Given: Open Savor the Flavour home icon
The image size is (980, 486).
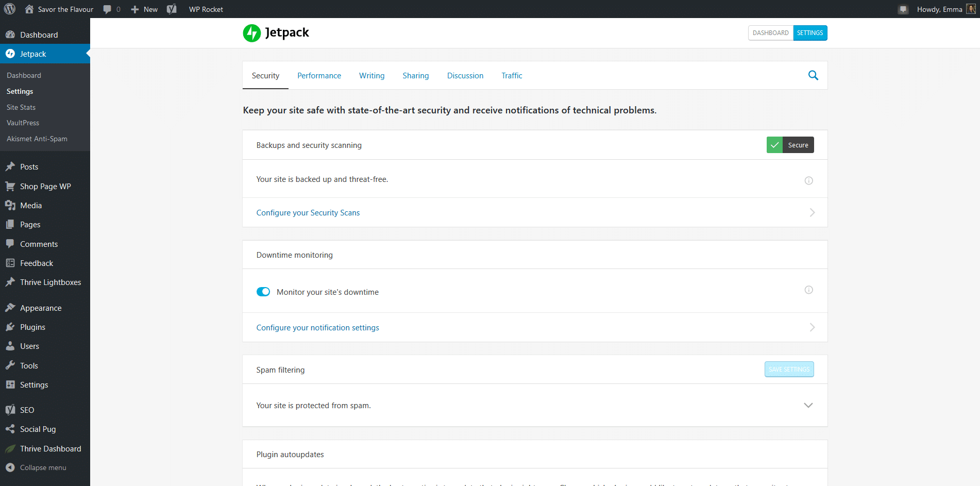Looking at the screenshot, I should point(29,9).
